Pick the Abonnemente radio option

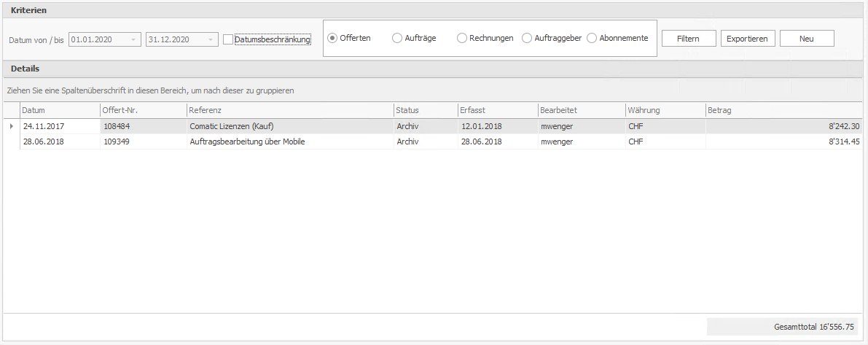pyautogui.click(x=592, y=38)
